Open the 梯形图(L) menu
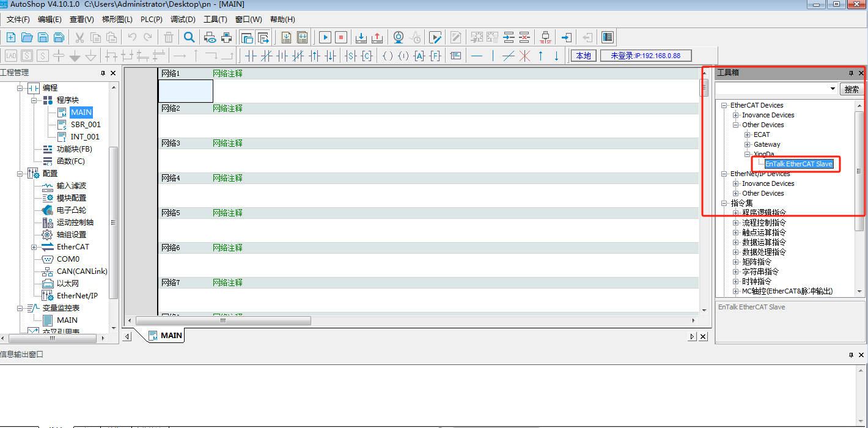The image size is (868, 428). 117,20
